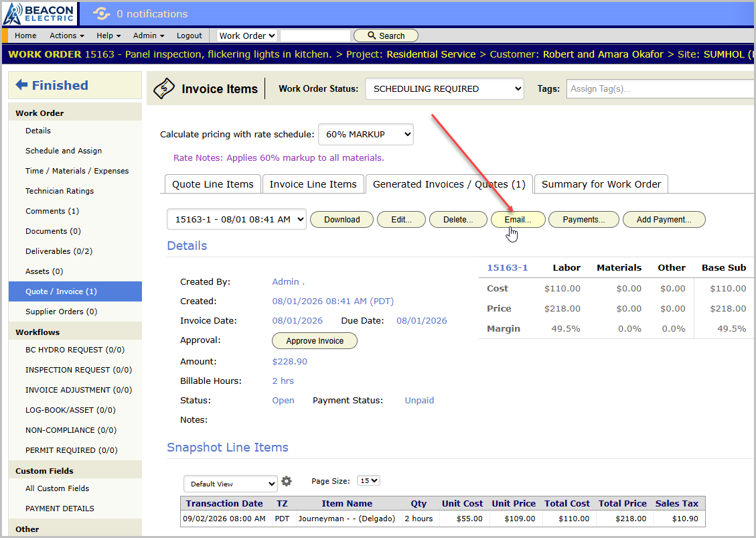
Task: Sort by Transaction Date column header
Action: 224,503
